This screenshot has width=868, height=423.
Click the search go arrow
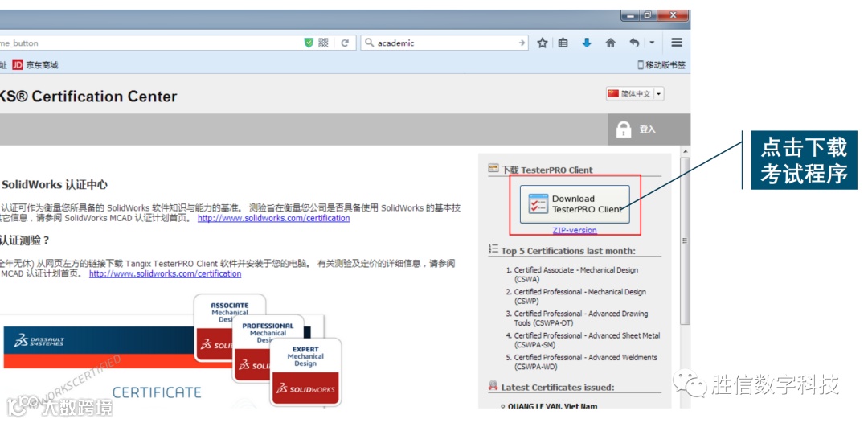point(521,43)
